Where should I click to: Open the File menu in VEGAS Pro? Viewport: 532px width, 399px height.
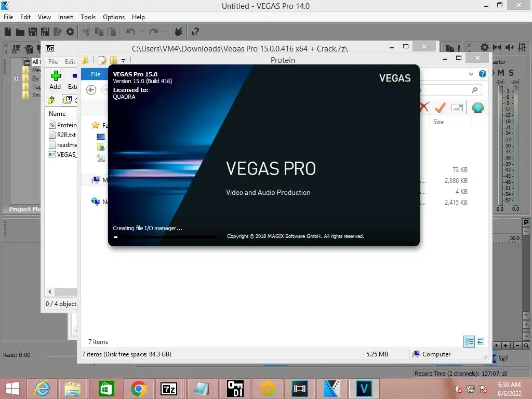point(8,17)
